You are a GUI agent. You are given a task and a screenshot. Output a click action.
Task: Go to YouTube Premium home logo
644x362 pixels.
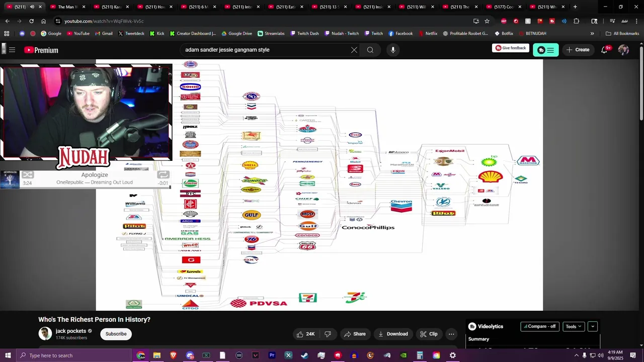41,50
